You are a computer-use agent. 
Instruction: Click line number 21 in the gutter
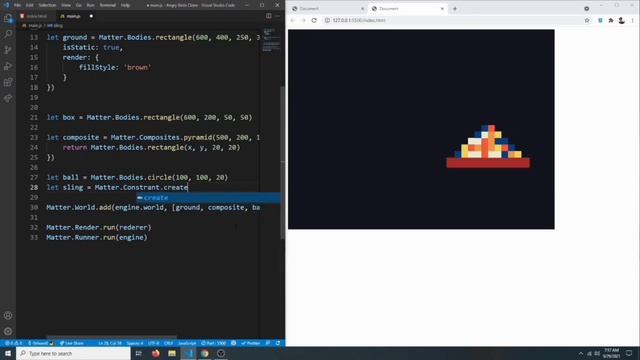(33, 118)
